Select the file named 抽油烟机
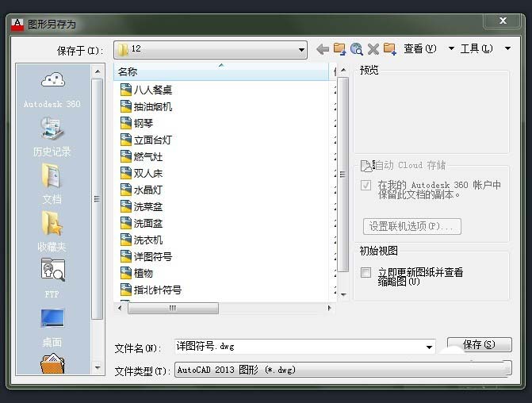The width and height of the screenshot is (532, 403). pos(153,106)
